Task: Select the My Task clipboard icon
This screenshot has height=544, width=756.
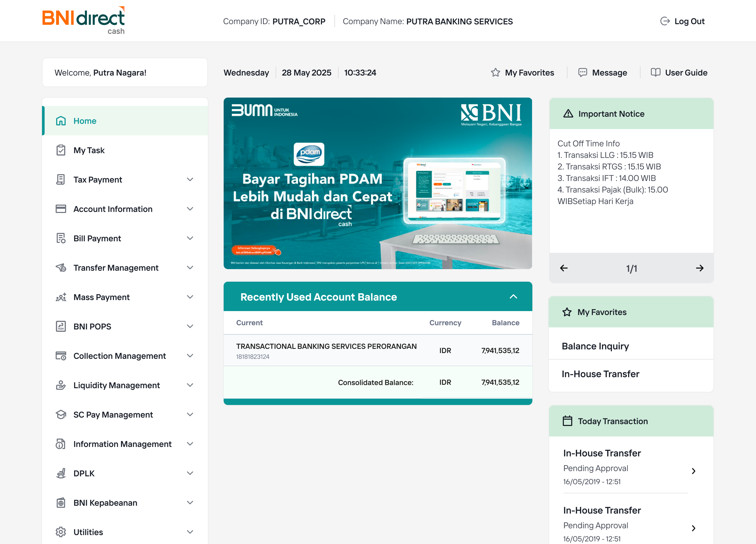Action: tap(61, 150)
